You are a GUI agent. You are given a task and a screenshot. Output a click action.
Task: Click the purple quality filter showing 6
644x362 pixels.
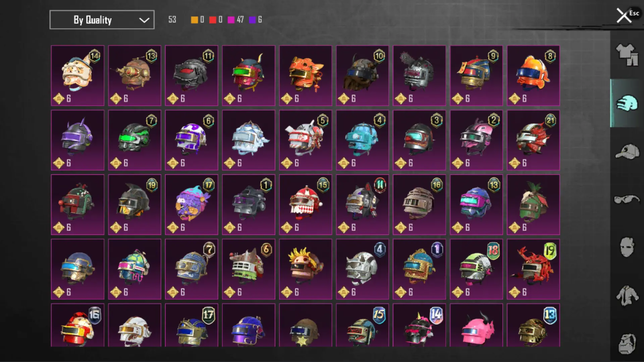coord(256,20)
